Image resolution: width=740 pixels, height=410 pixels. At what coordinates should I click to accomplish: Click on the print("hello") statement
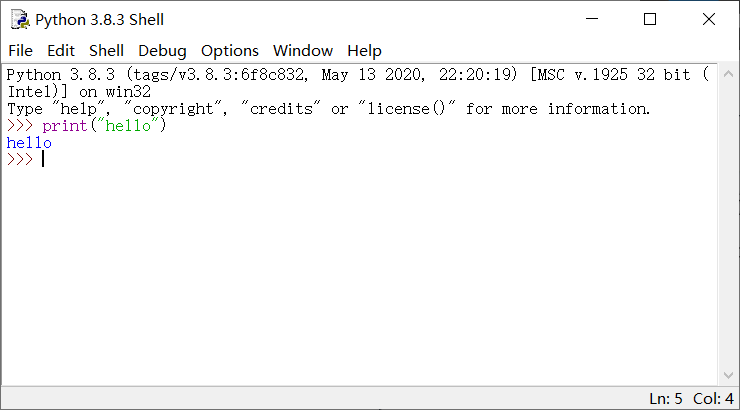click(104, 126)
